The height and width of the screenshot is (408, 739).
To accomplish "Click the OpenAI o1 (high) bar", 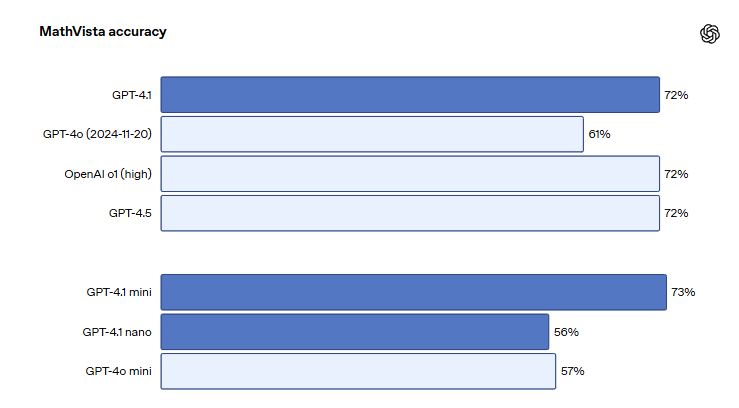I will pyautogui.click(x=410, y=174).
